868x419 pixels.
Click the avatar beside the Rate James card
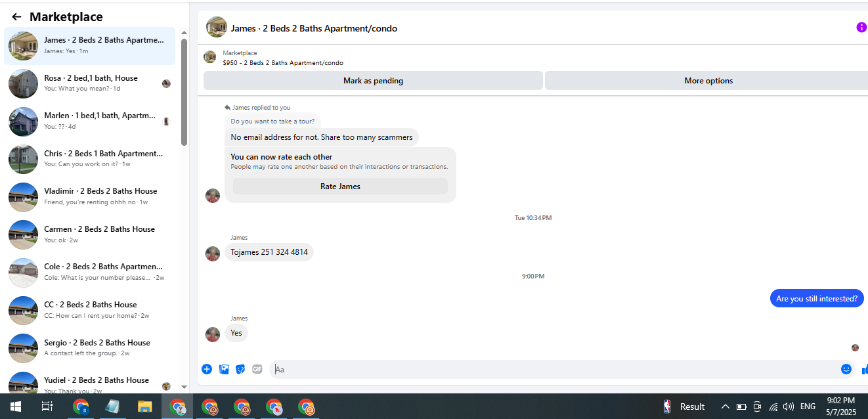coord(213,195)
